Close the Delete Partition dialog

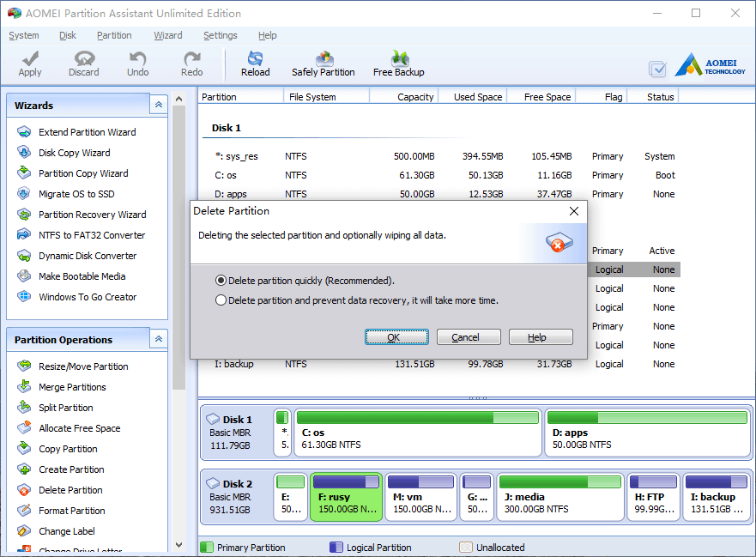574,211
